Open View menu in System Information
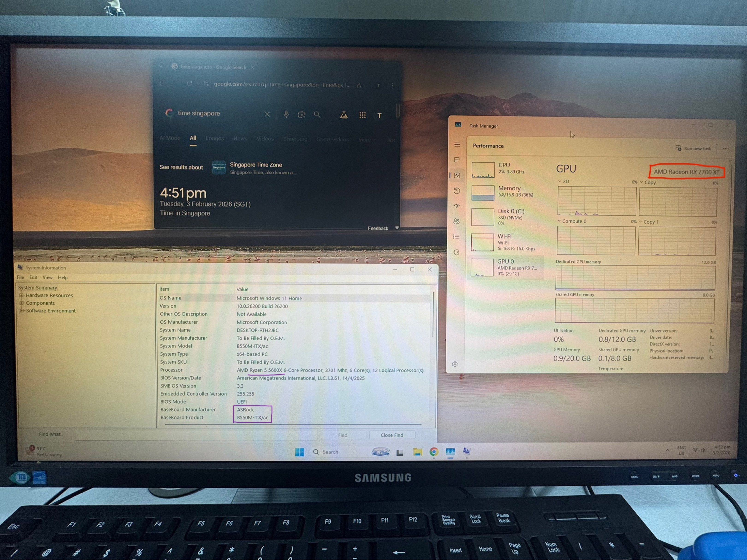The height and width of the screenshot is (560, 747). click(48, 277)
